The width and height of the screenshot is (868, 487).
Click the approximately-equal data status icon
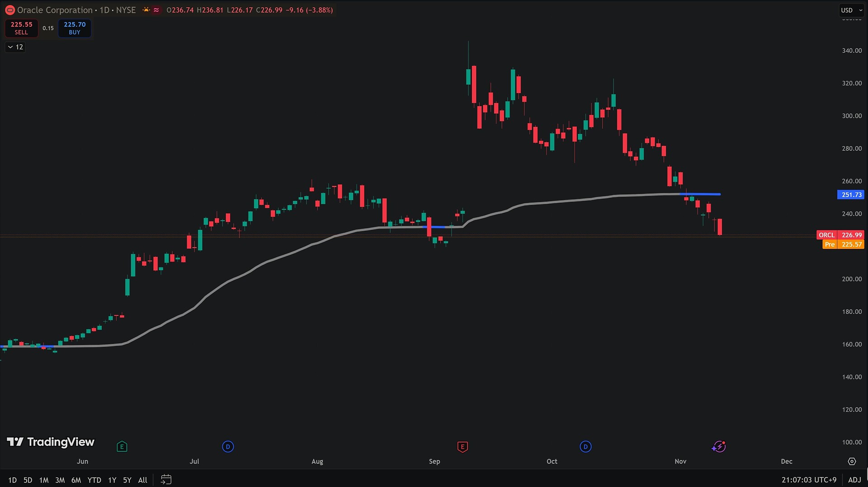click(x=156, y=10)
